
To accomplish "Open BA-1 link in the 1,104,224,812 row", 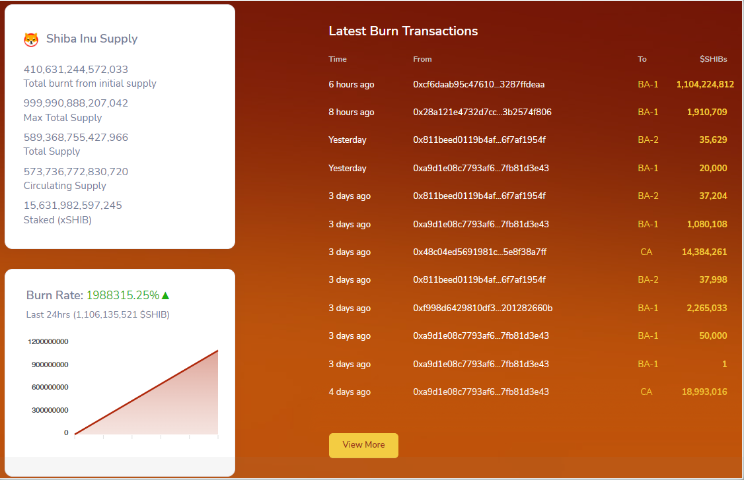I will [x=648, y=84].
